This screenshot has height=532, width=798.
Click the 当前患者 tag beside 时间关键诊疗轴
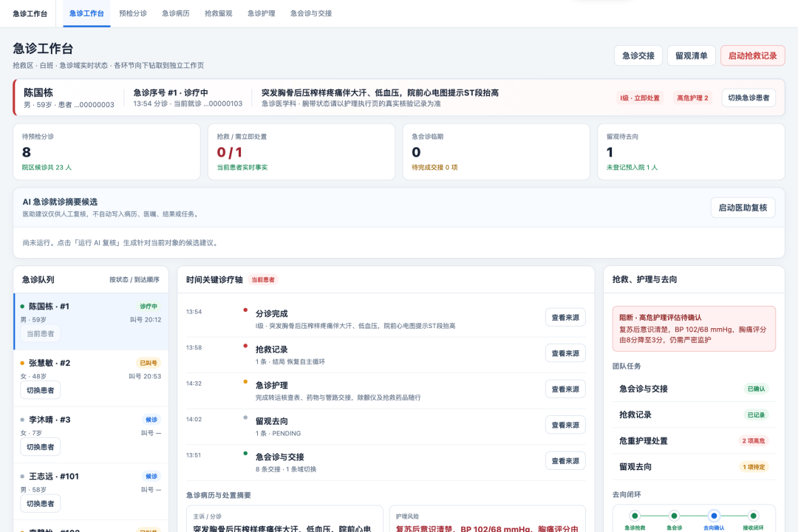click(x=263, y=279)
